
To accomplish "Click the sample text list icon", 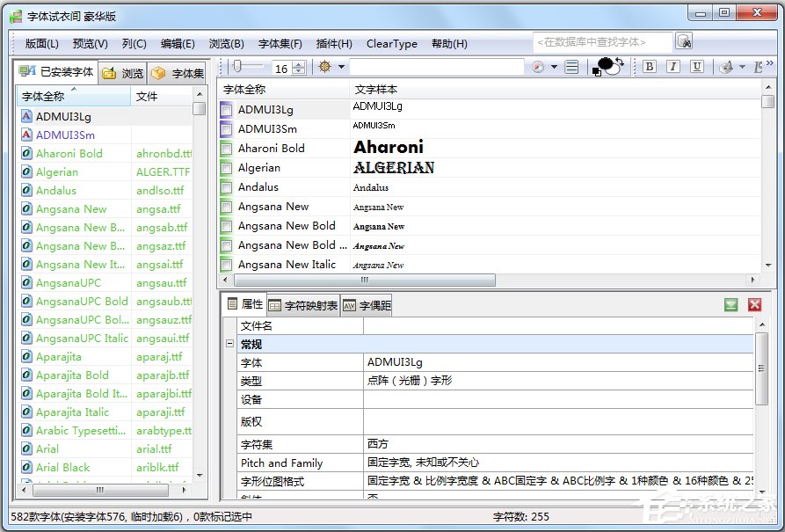I will coord(572,67).
